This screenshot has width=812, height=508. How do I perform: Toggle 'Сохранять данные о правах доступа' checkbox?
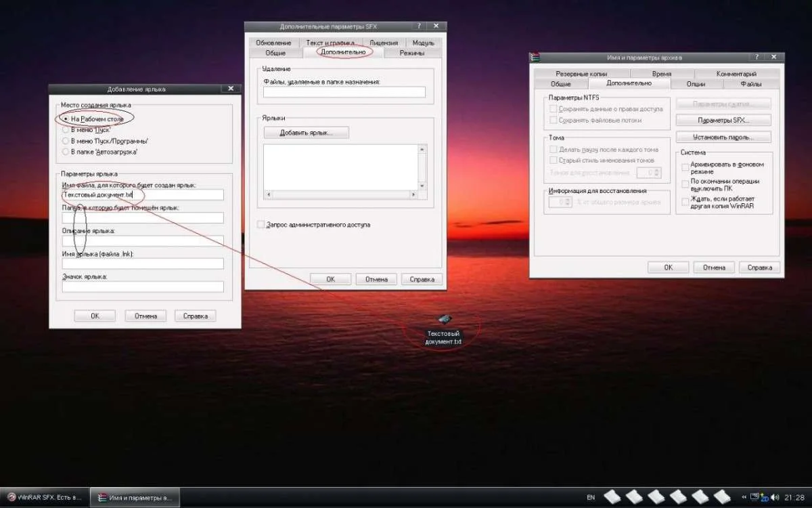[x=553, y=108]
